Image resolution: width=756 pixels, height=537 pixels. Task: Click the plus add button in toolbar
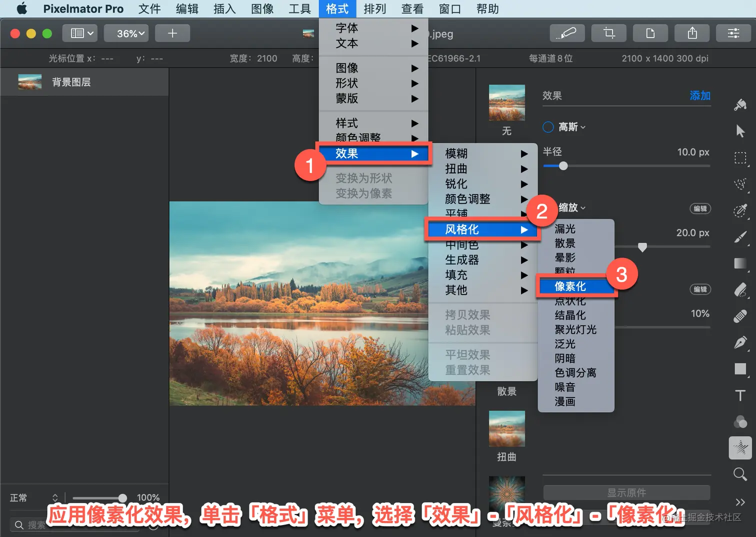(172, 33)
